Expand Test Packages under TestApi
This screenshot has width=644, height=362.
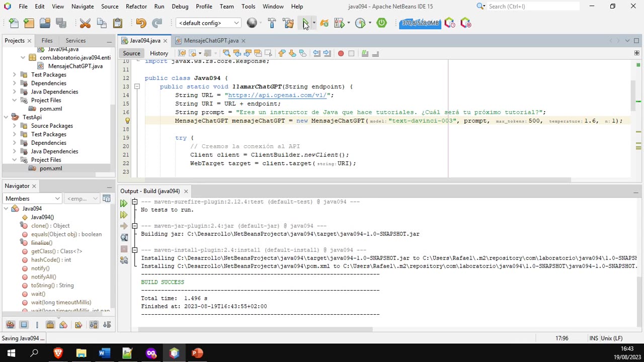(14, 134)
